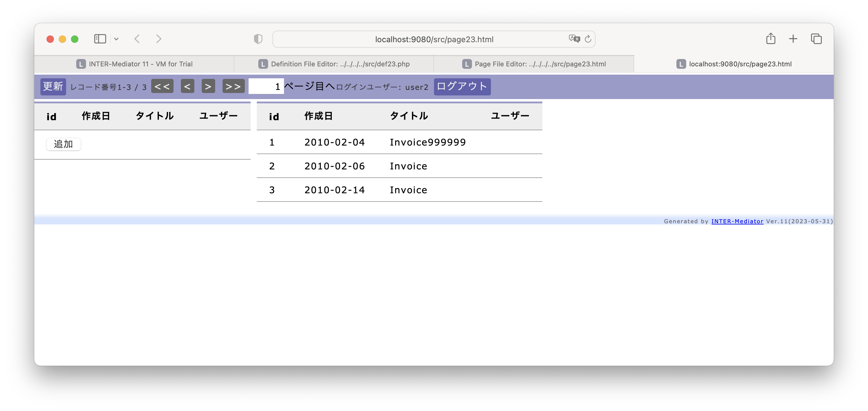Reload the page with the refresh icon
This screenshot has width=868, height=411.
point(588,39)
